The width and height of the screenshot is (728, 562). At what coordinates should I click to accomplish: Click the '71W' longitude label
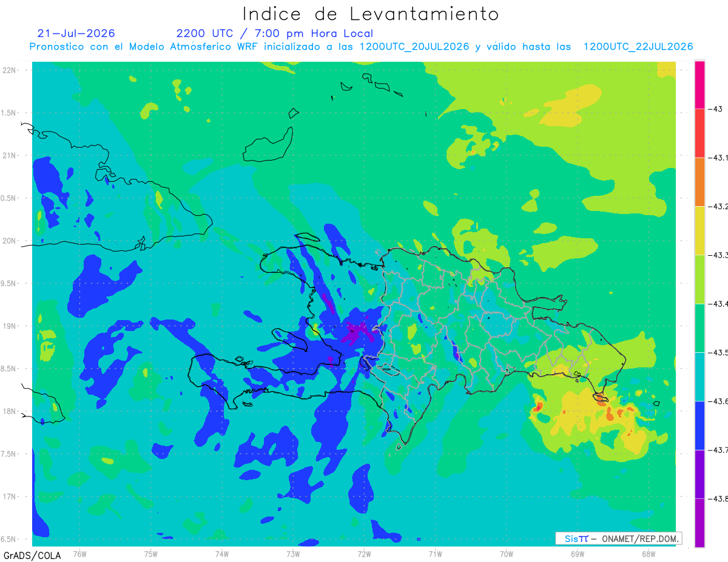(436, 554)
